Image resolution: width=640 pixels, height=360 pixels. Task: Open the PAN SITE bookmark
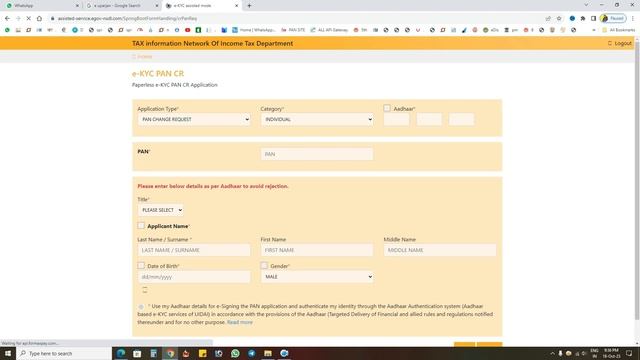point(293,30)
